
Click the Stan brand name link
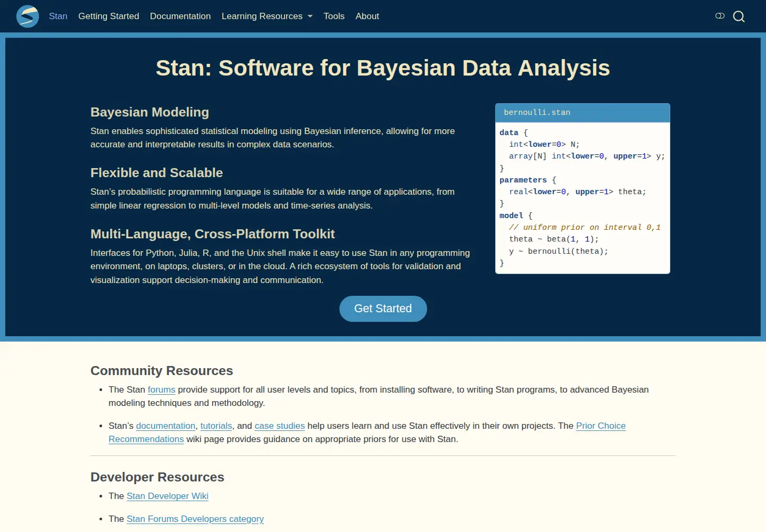click(58, 16)
